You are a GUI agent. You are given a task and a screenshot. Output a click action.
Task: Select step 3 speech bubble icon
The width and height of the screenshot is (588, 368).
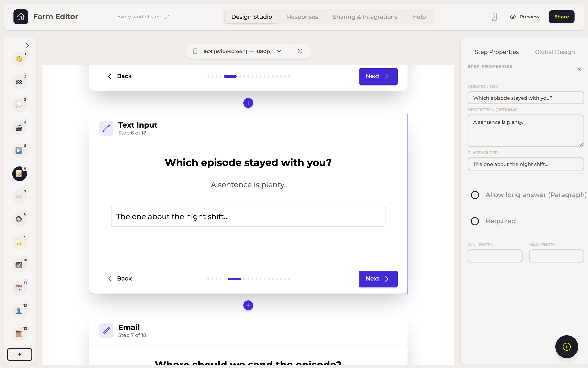tap(19, 105)
